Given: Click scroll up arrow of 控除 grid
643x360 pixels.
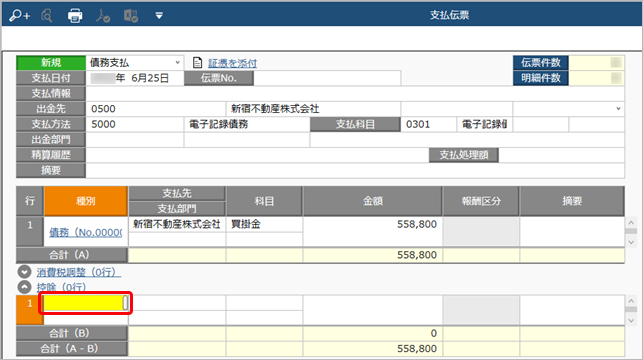Looking at the screenshot, I should pos(631,301).
